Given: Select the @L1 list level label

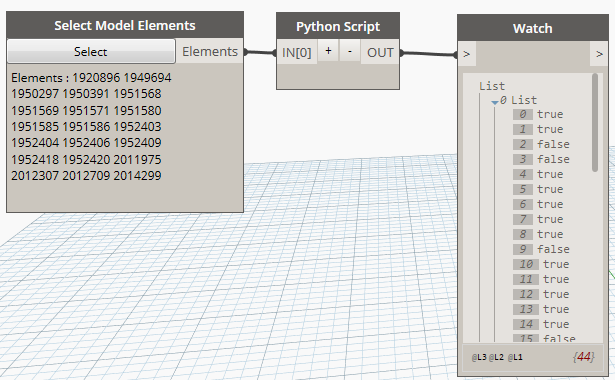Looking at the screenshot, I should click(x=515, y=357).
